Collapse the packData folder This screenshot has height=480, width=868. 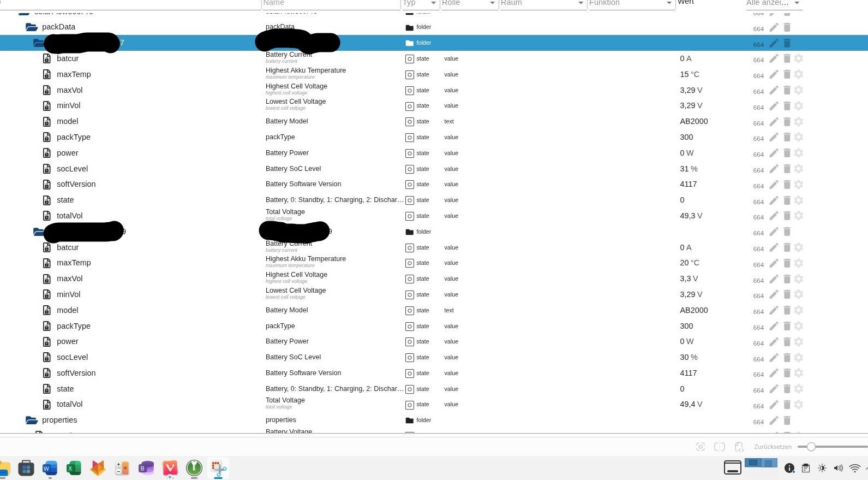(32, 27)
